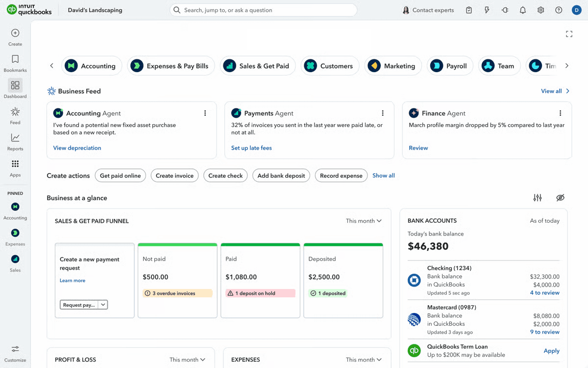Select the Accounting tab
Screen dimensions: 588x368
click(x=92, y=66)
